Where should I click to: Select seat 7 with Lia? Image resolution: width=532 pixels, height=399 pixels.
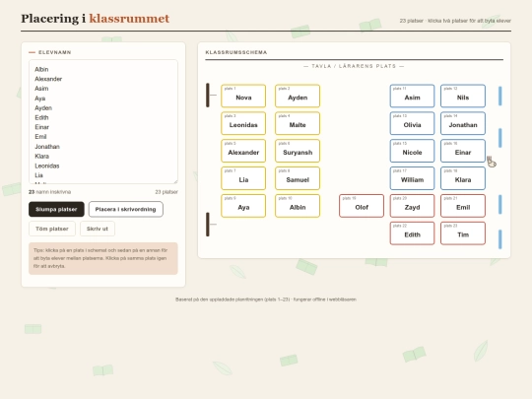click(x=243, y=178)
